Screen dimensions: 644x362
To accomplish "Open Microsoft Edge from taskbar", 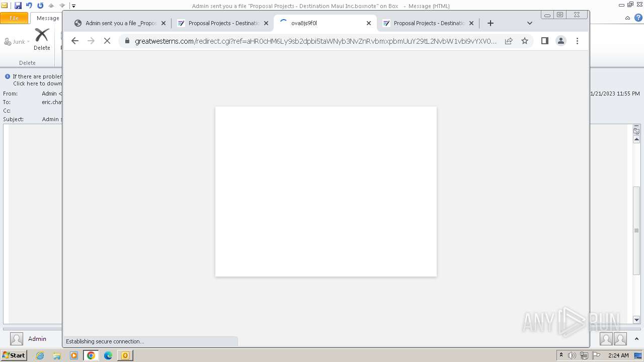I will pyautogui.click(x=108, y=355).
